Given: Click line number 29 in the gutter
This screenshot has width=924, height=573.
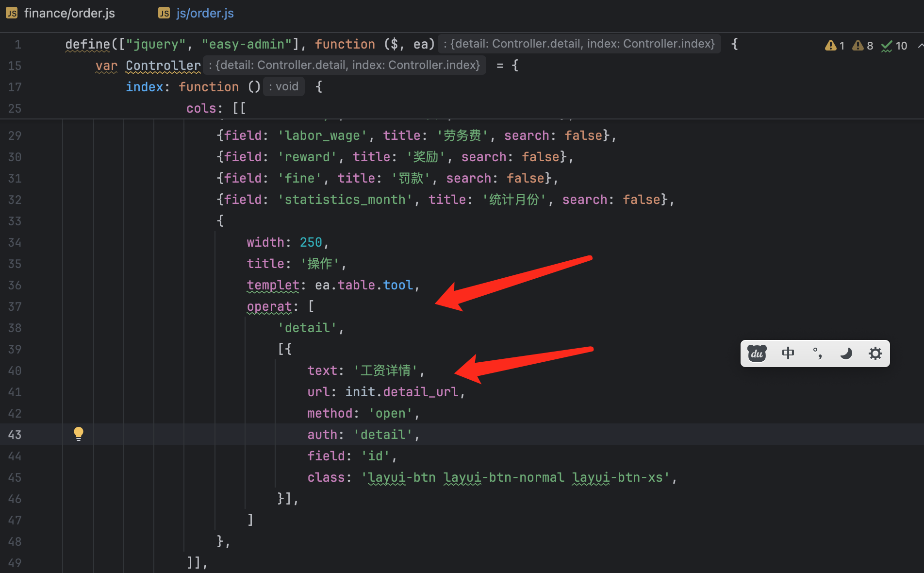Looking at the screenshot, I should [15, 135].
